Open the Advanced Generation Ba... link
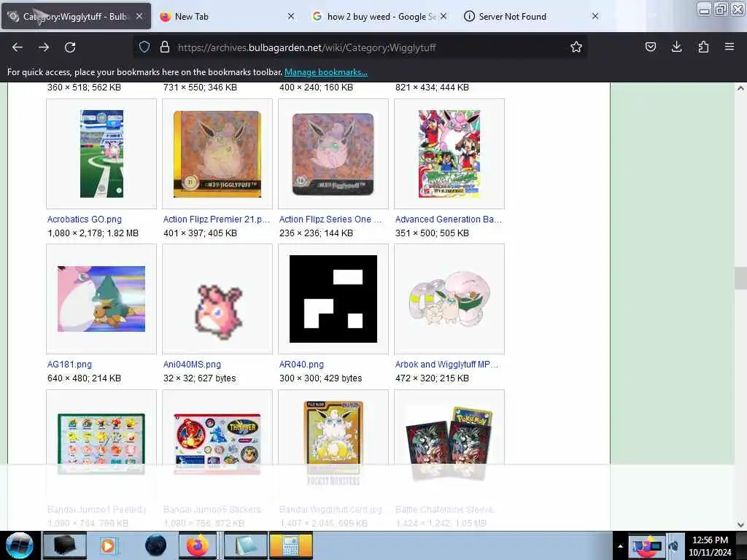The image size is (747, 560). [449, 219]
